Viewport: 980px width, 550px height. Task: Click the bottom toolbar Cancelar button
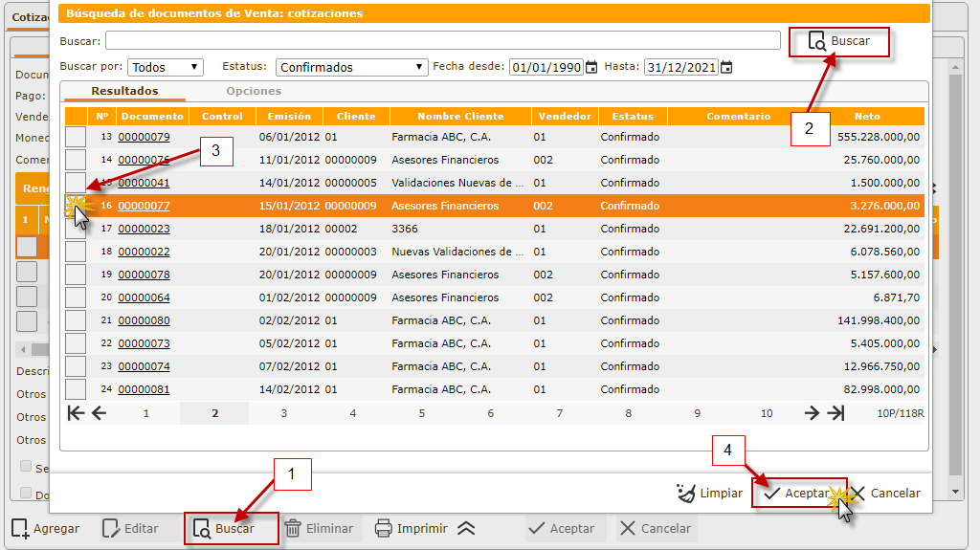point(656,529)
